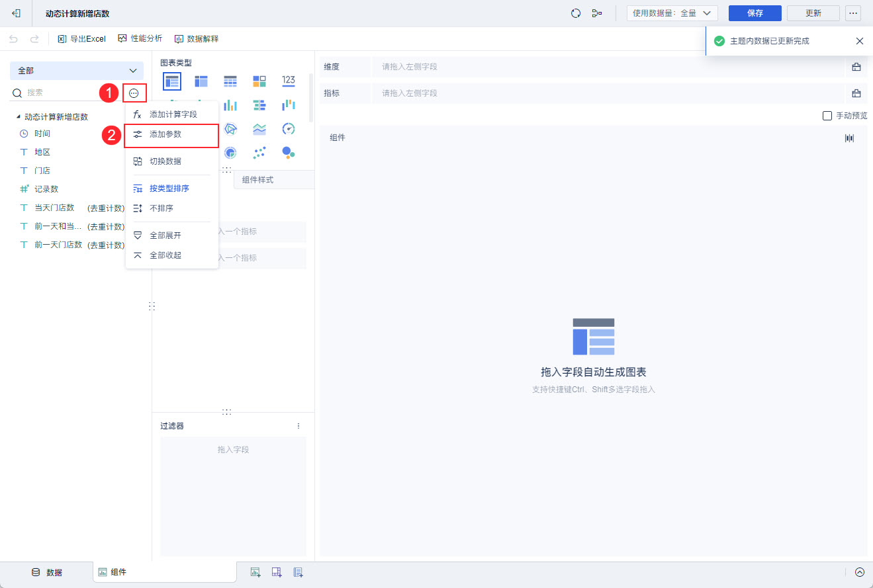
Task: Open the three-dot field options button
Action: pos(134,93)
